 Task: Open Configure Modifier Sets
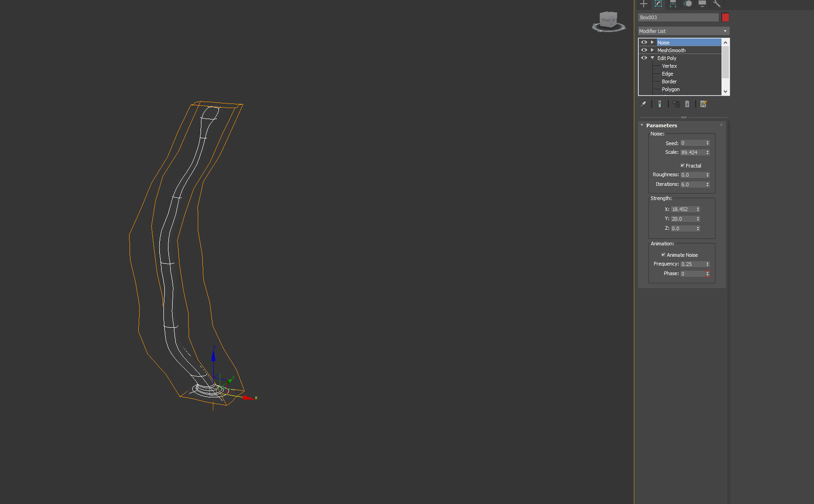[704, 104]
